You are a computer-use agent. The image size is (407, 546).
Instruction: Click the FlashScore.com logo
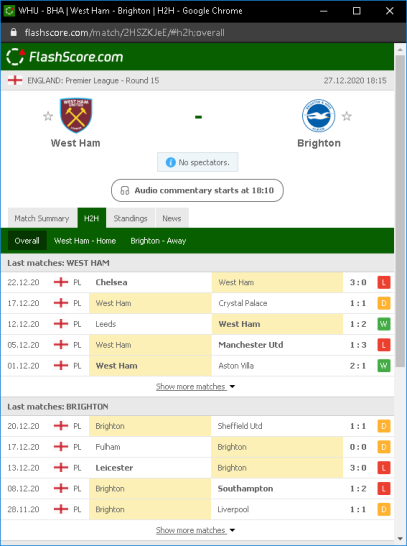[65, 57]
